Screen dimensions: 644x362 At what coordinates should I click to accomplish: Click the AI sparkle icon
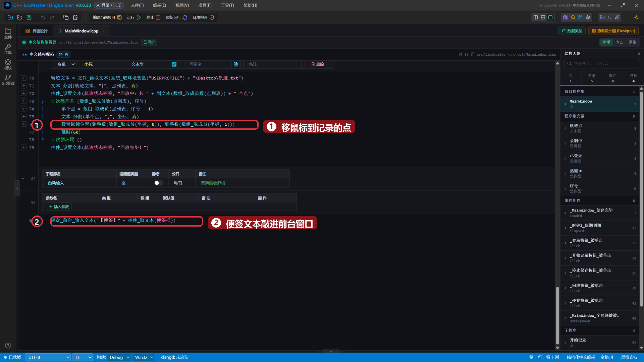[617, 17]
